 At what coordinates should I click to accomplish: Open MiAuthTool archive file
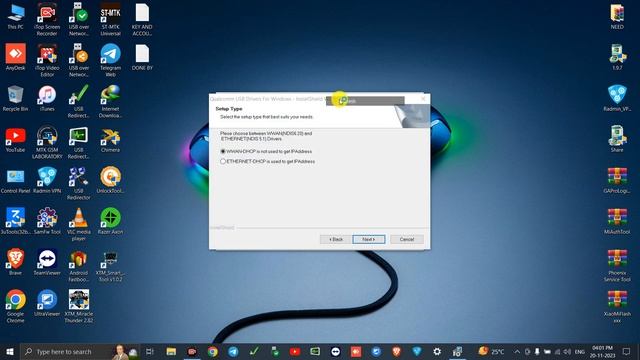[617, 221]
